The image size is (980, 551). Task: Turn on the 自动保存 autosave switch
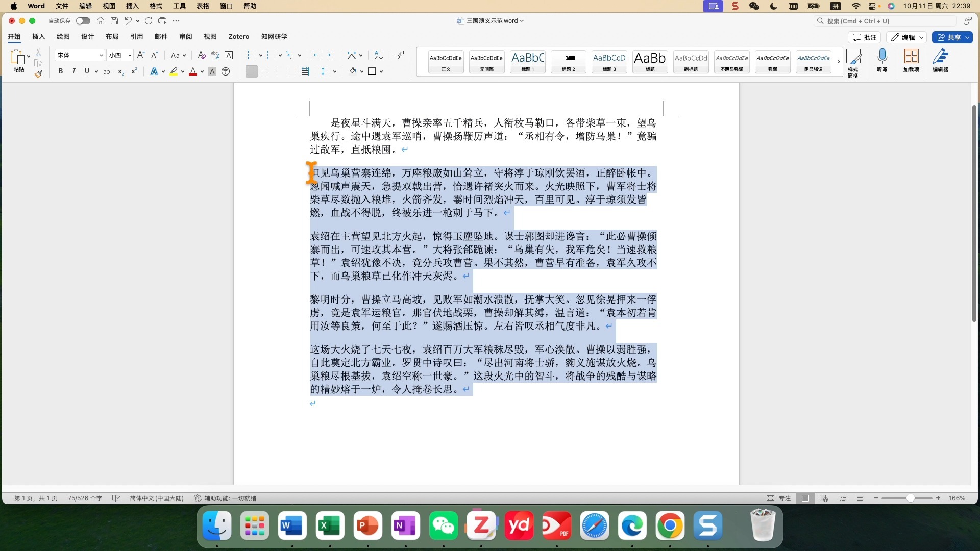pyautogui.click(x=83, y=21)
